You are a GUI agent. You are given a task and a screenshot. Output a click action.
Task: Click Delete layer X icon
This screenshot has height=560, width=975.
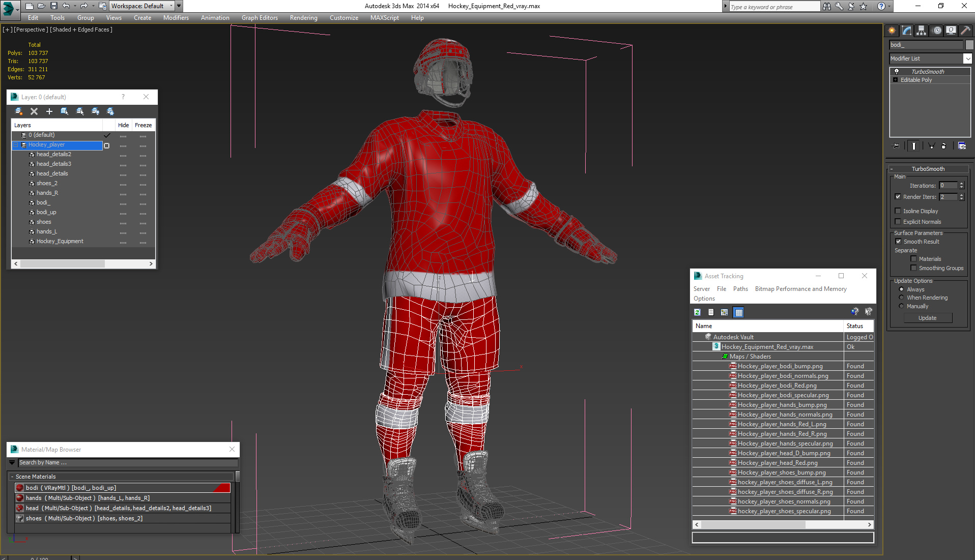click(34, 111)
